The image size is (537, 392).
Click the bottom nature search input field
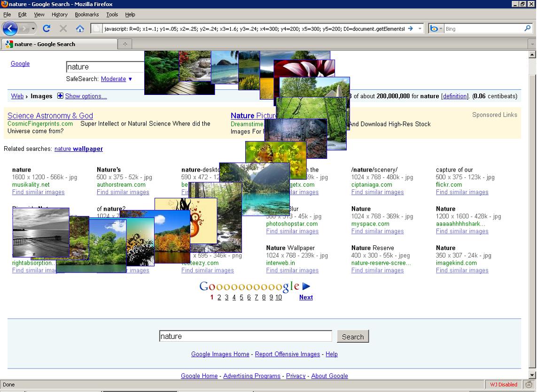[x=246, y=336]
